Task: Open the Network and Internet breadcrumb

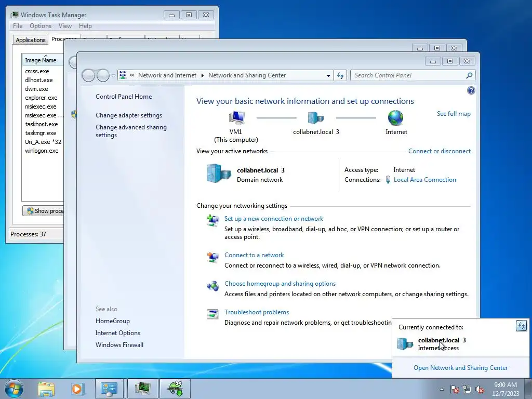Action: [167, 75]
